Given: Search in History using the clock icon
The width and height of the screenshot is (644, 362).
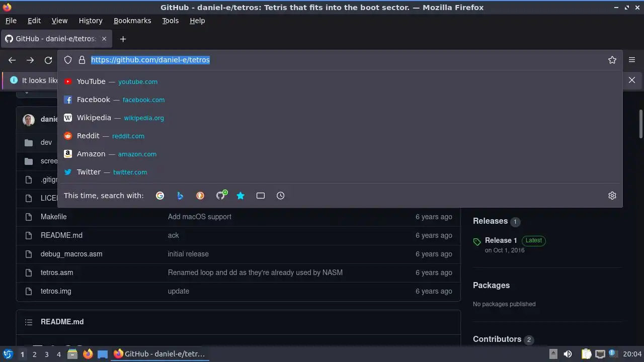Looking at the screenshot, I should click(281, 196).
